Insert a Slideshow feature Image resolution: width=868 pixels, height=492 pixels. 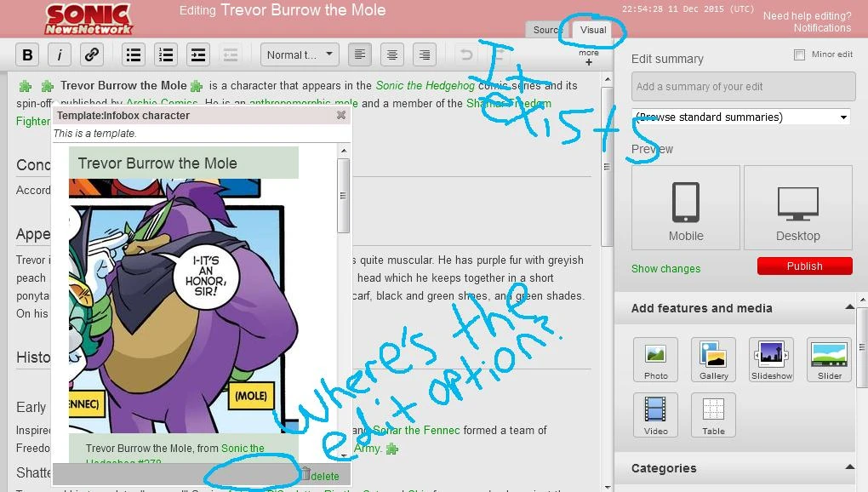[x=771, y=359]
